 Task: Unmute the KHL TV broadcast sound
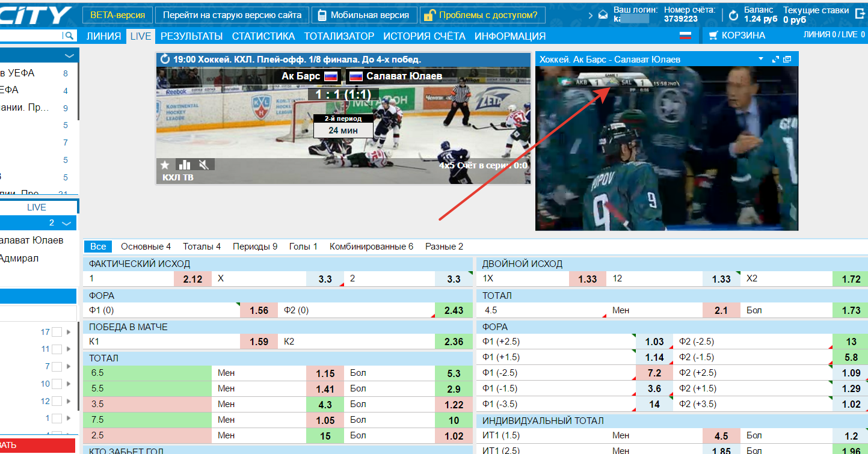[204, 165]
